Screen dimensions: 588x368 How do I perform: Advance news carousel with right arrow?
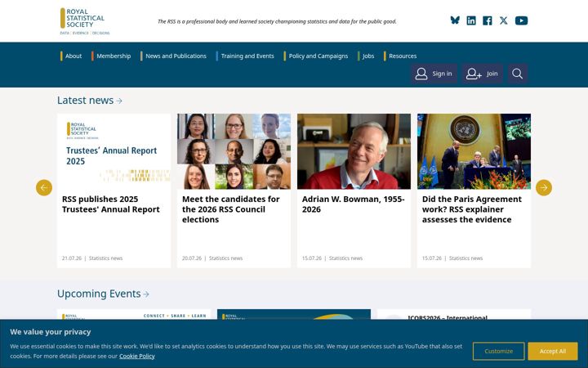[544, 187]
